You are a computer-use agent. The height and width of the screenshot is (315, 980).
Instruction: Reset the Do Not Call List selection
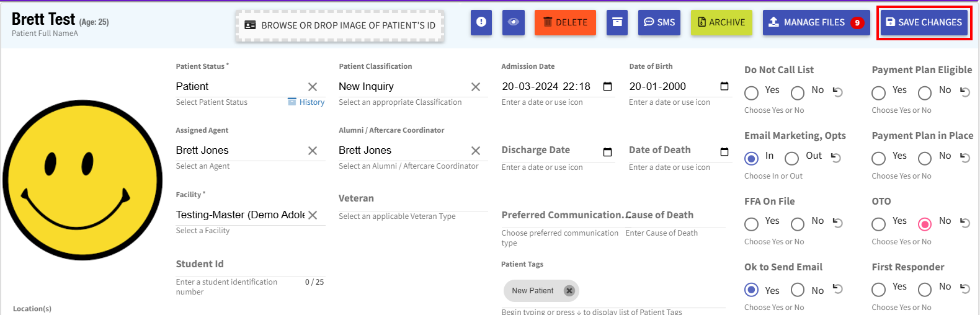coord(838,92)
